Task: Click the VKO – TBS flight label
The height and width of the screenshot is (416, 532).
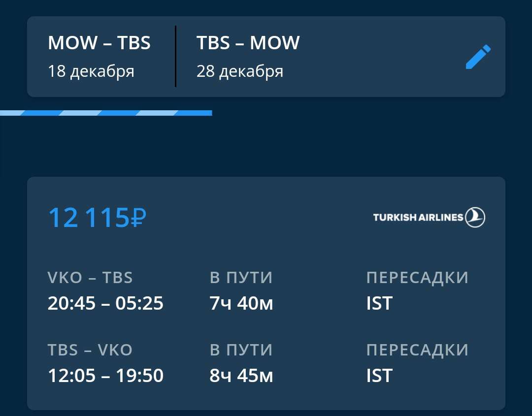Action: pos(90,278)
